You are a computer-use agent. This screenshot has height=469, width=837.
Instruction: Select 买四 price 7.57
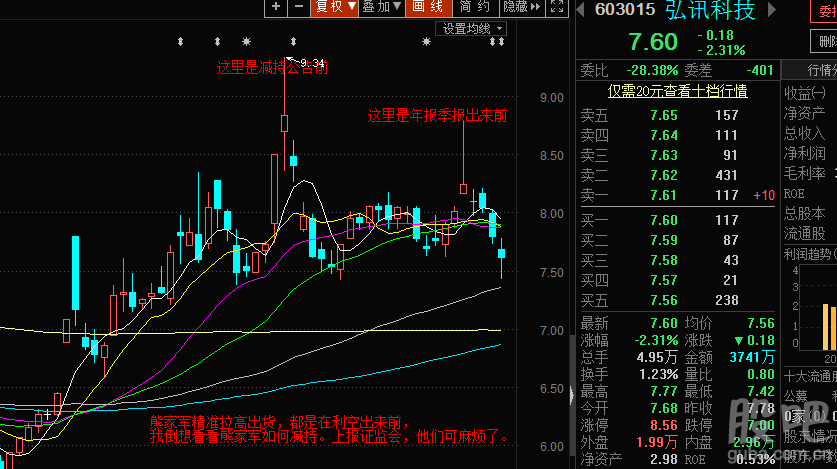coord(664,280)
